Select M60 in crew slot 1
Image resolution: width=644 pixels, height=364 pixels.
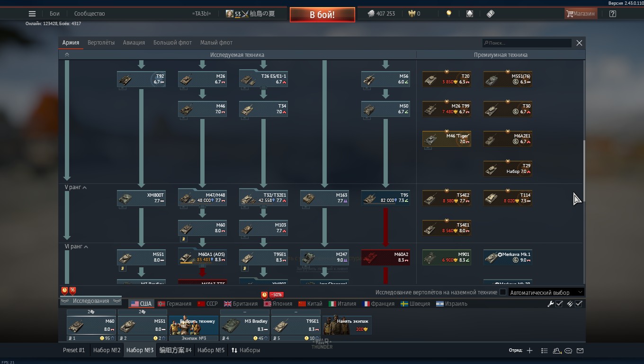(91, 325)
